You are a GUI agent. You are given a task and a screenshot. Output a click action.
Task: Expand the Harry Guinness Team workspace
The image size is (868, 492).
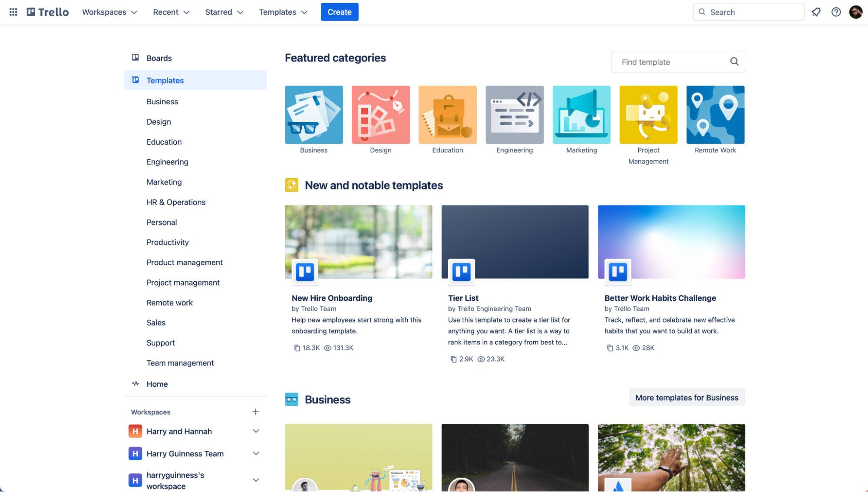tap(255, 453)
